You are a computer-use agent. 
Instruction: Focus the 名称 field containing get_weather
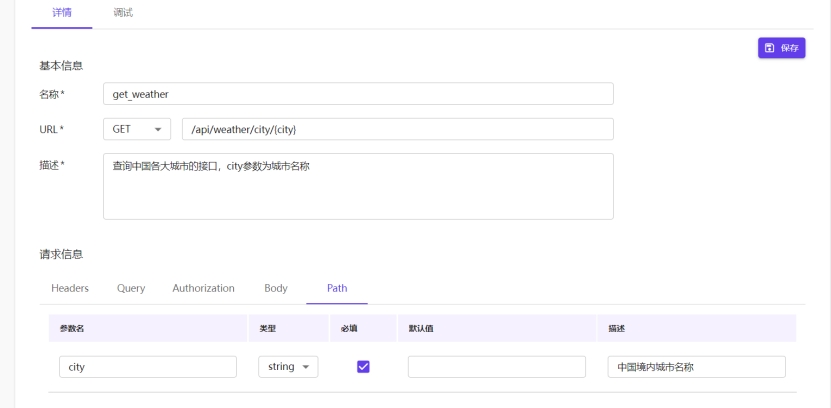coord(358,94)
